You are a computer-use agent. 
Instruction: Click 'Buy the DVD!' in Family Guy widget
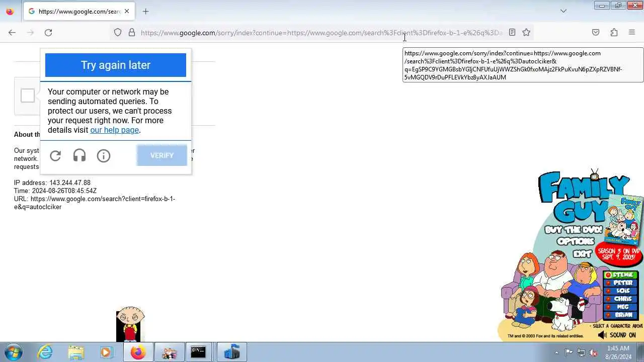click(574, 230)
